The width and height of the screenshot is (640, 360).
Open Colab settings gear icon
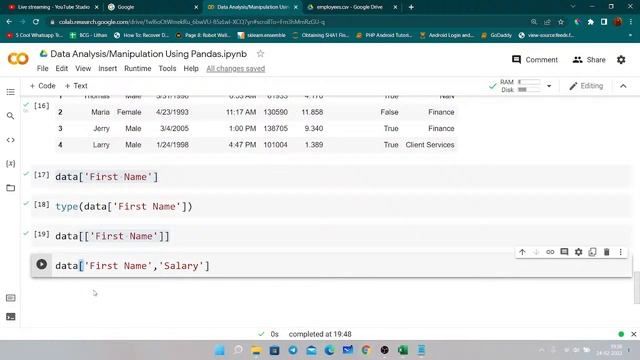[x=621, y=60]
